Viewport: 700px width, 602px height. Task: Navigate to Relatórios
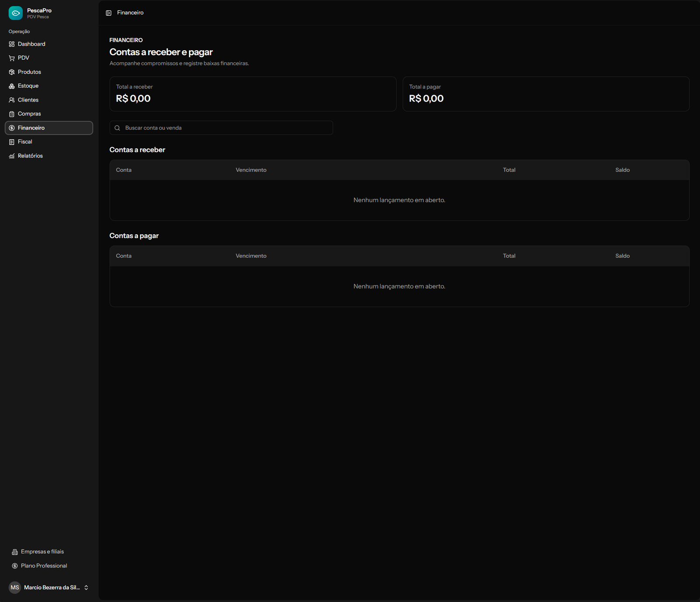pos(49,156)
